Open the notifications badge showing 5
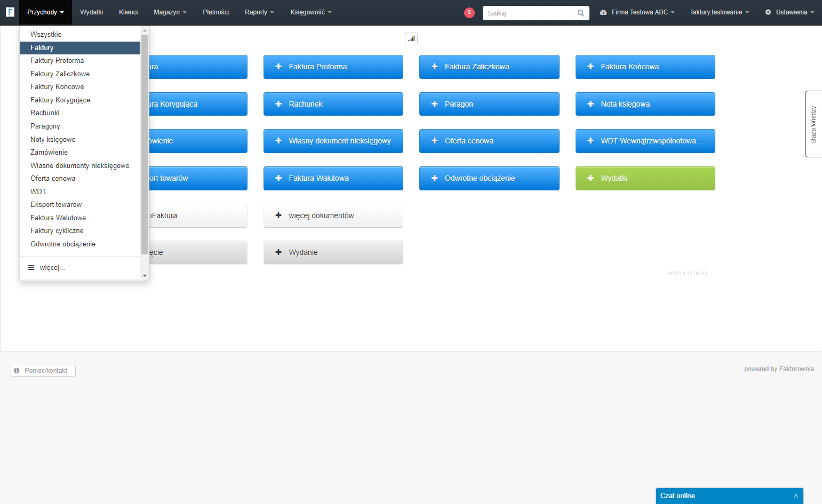The height and width of the screenshot is (504, 822). coord(469,13)
